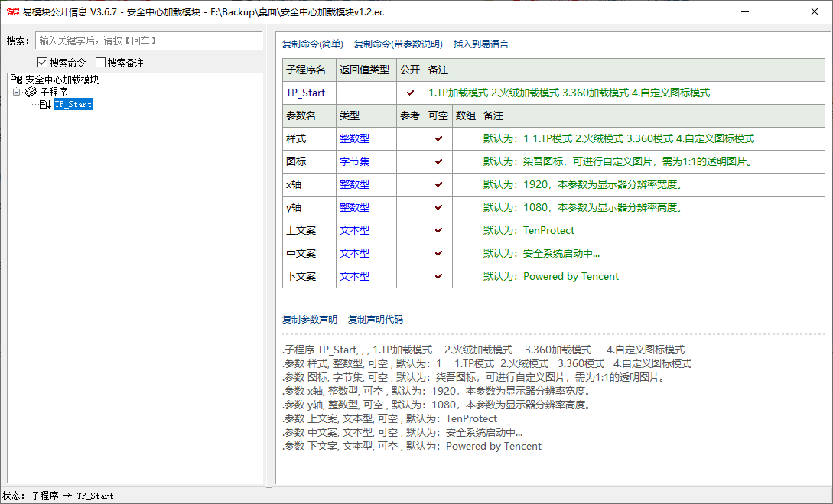Click 文本型 type in the 中文案 row
This screenshot has width=833, height=504.
point(354,253)
